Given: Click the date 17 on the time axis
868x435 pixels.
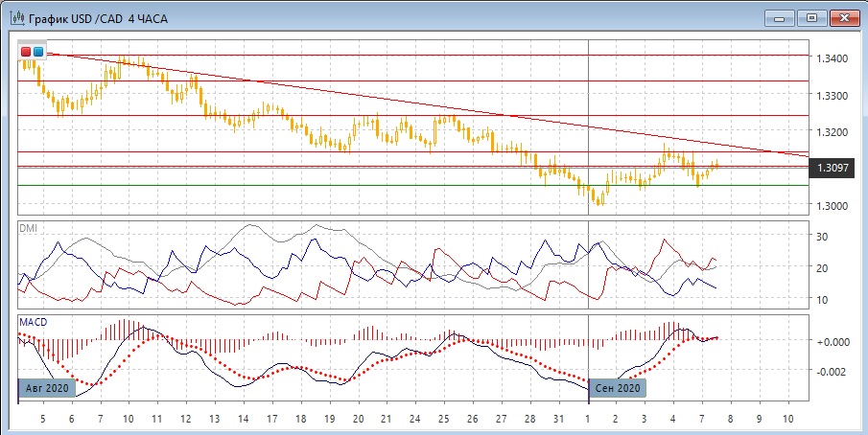Looking at the screenshot, I should (x=271, y=420).
